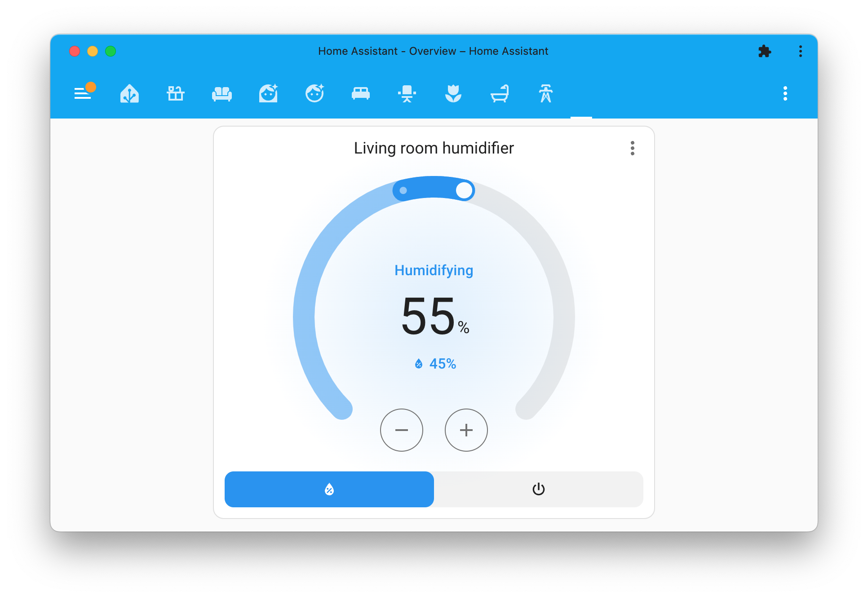This screenshot has height=598, width=868.
Task: Increase target humidity with plus button
Action: [466, 430]
